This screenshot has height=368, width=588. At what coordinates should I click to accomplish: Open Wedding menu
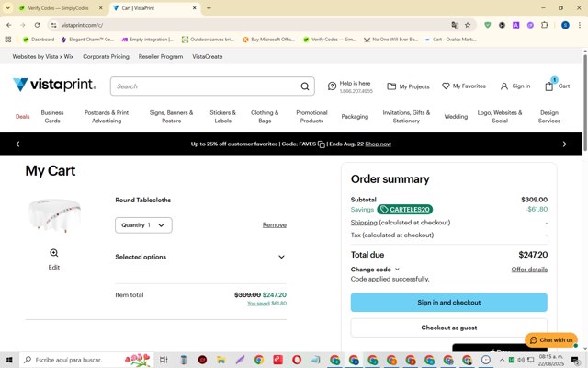456,117
